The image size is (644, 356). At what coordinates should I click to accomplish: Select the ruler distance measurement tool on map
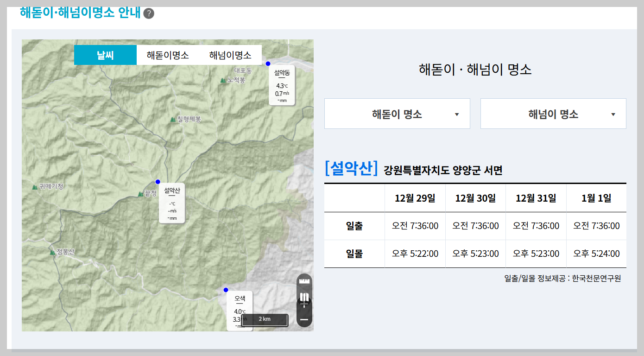[304, 281]
